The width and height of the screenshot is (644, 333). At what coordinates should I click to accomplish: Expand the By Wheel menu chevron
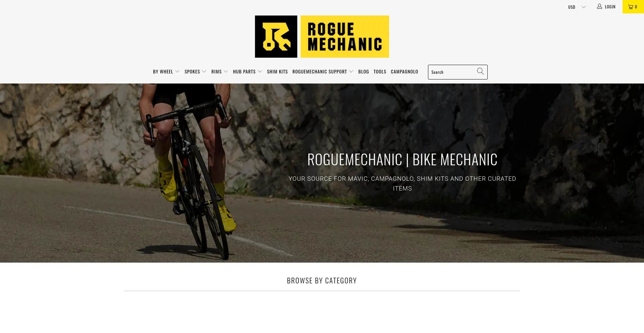point(177,72)
